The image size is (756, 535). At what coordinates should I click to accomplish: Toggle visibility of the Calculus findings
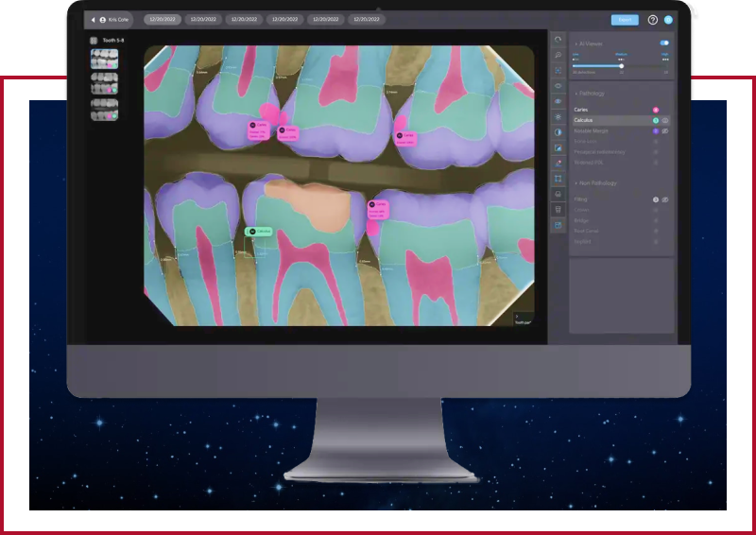click(x=665, y=121)
